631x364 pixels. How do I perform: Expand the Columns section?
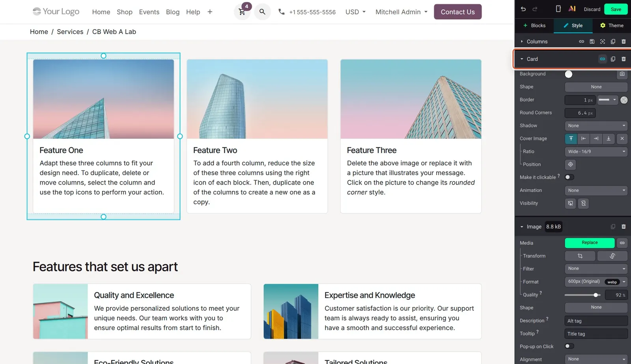[522, 41]
